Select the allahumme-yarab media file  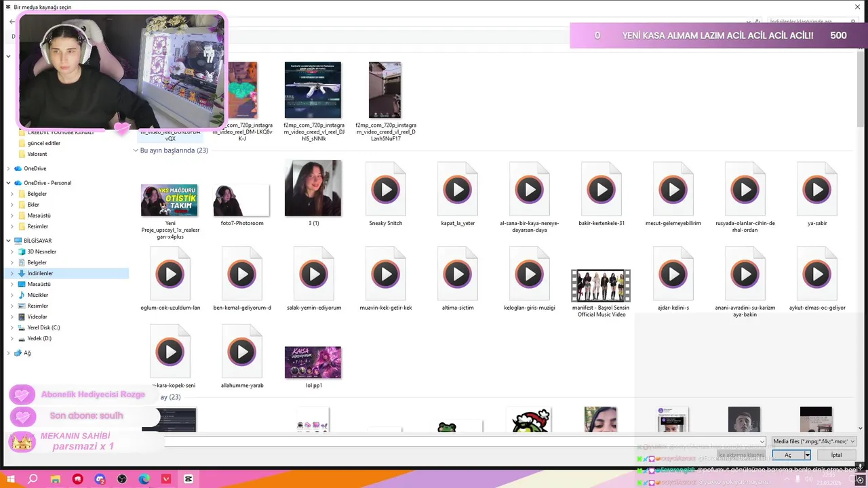242,357
